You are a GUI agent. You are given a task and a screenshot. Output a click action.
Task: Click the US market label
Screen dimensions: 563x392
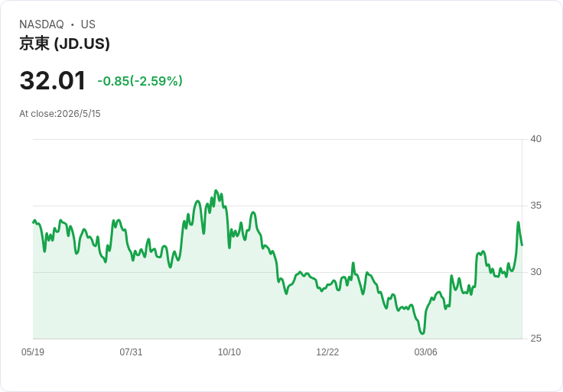tap(88, 24)
